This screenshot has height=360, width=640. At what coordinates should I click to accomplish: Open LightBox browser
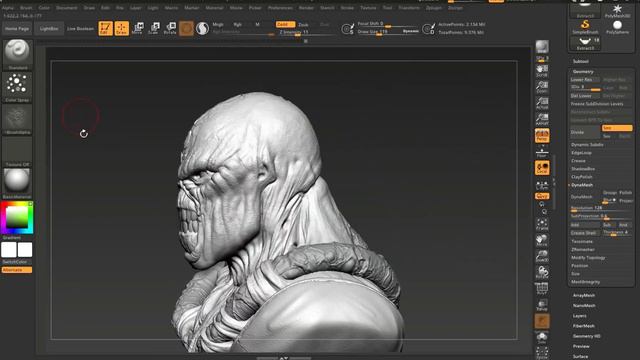(x=49, y=29)
